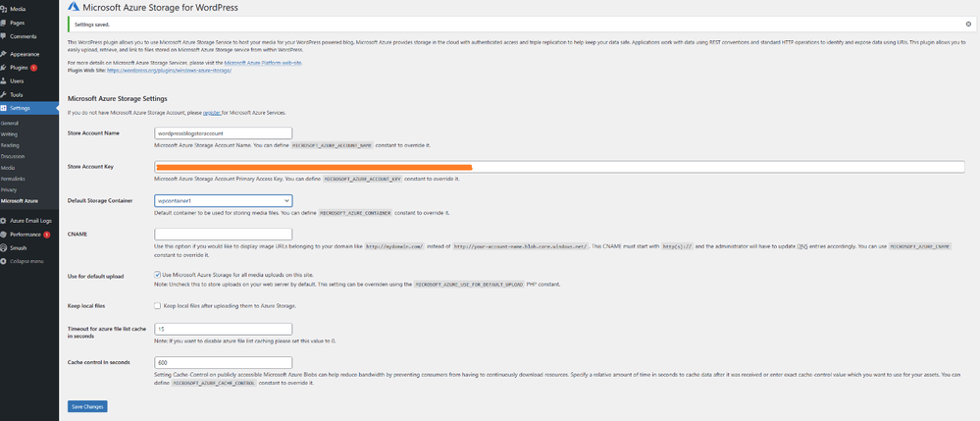
Task: Dismiss the Settings saved notice
Action: (x=968, y=24)
